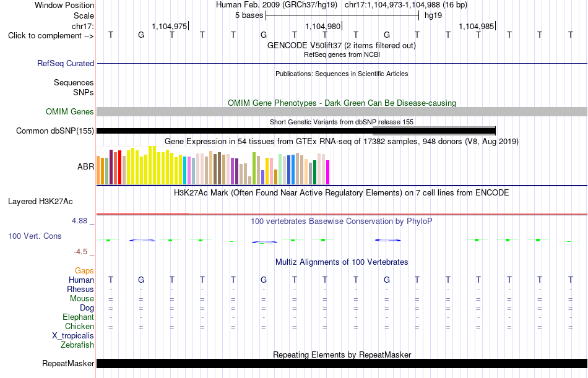
Task: Select the Zebrafish alignment row label
Action: click(x=77, y=345)
